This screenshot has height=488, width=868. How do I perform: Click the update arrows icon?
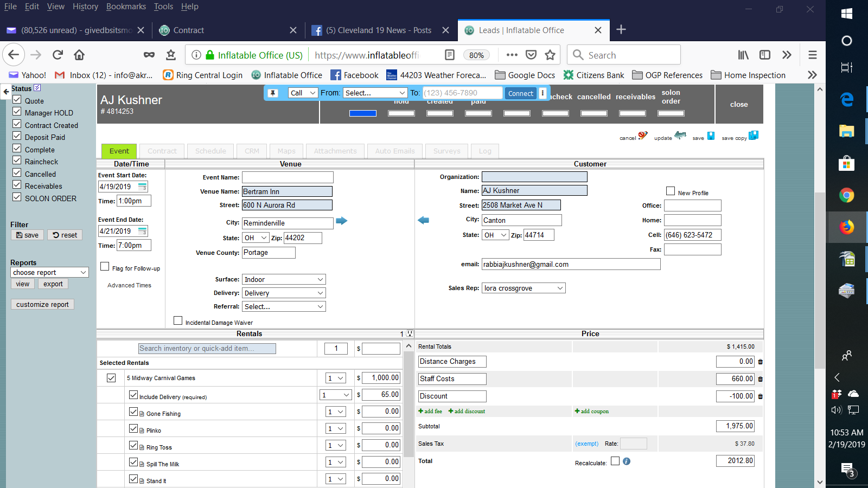click(x=680, y=136)
